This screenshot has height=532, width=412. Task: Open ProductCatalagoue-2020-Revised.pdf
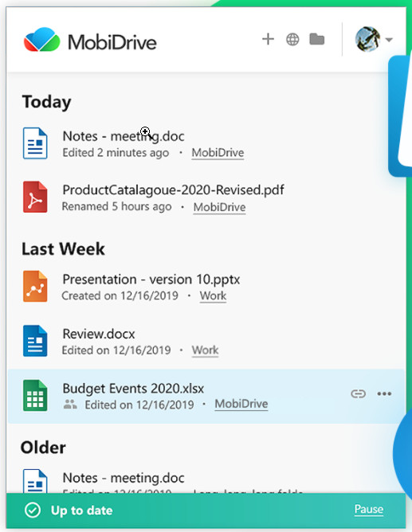[173, 190]
